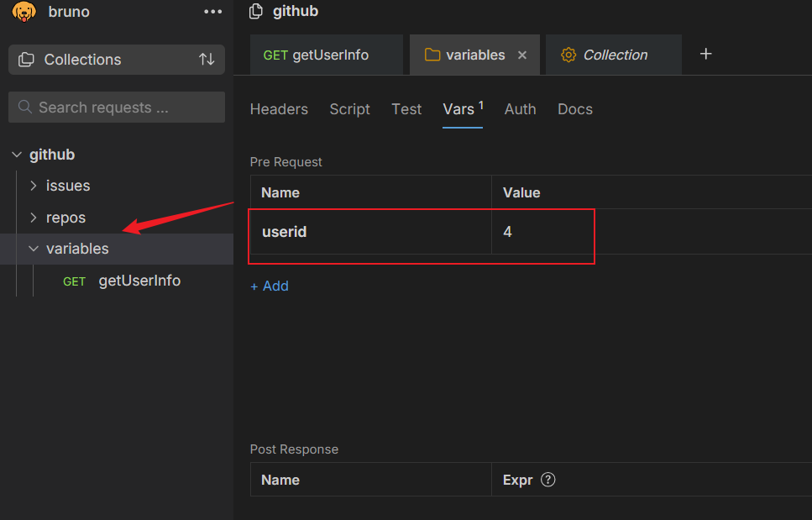This screenshot has width=812, height=520.
Task: Focus the Search requests field
Action: click(117, 108)
